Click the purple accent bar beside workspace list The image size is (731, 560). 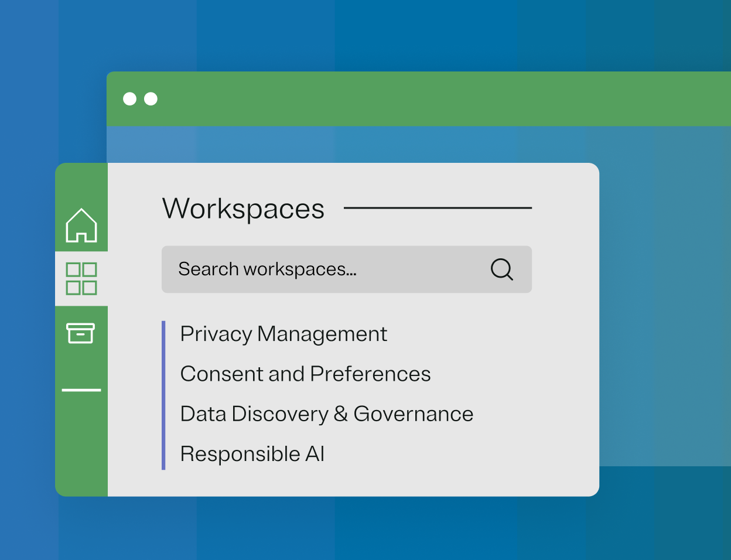tap(164, 394)
